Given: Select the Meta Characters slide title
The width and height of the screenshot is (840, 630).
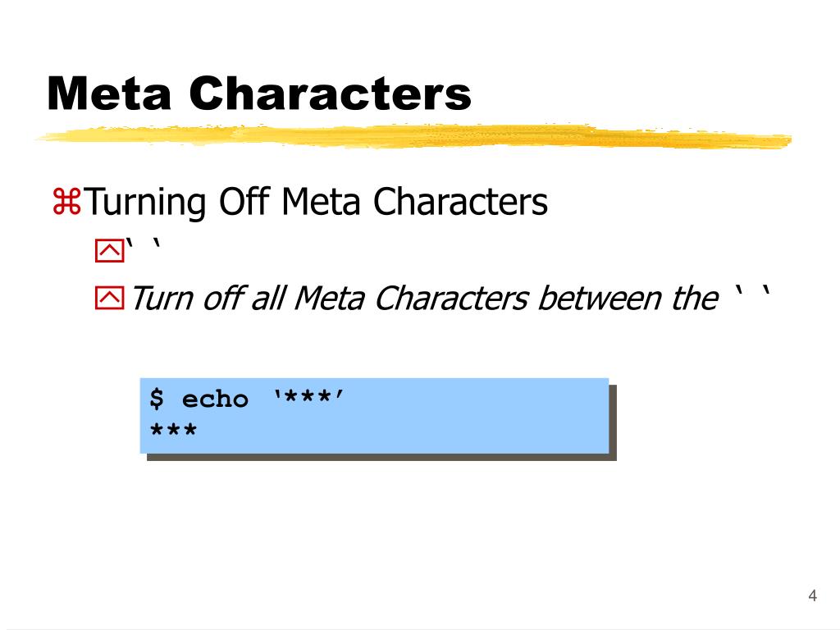Looking at the screenshot, I should tap(259, 94).
